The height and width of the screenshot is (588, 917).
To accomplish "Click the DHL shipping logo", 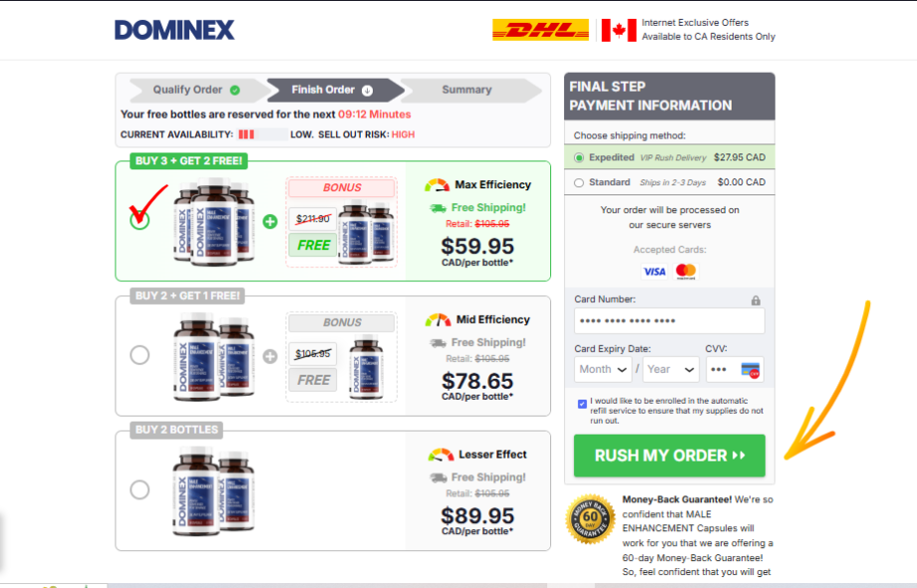I will point(540,30).
